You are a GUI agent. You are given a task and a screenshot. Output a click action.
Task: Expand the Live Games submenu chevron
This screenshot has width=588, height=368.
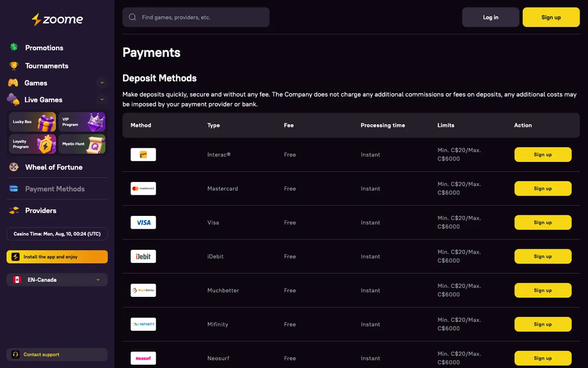point(102,99)
